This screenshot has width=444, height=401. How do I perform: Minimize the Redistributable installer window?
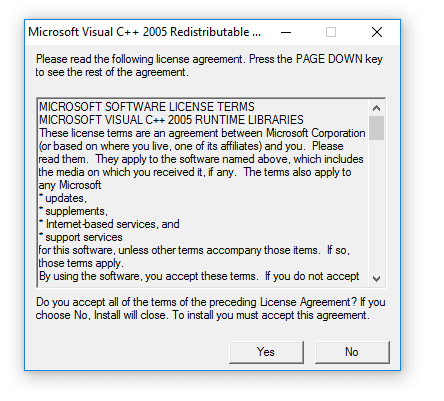pyautogui.click(x=286, y=32)
